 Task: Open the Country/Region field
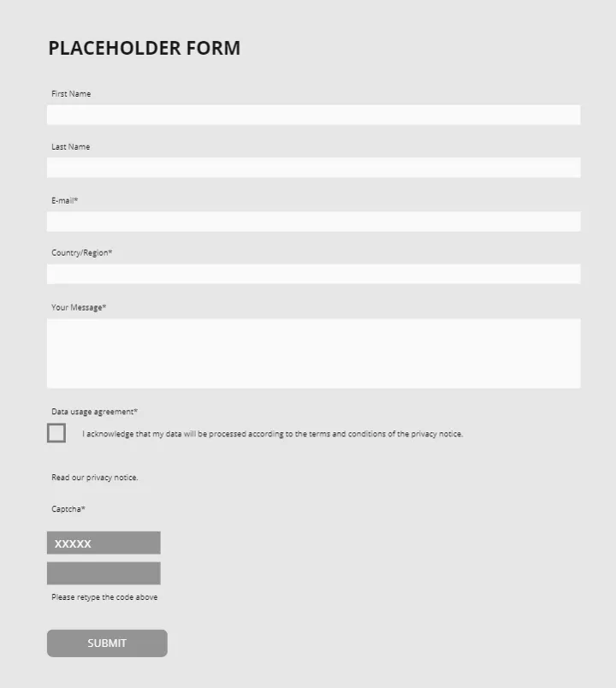pos(313,274)
